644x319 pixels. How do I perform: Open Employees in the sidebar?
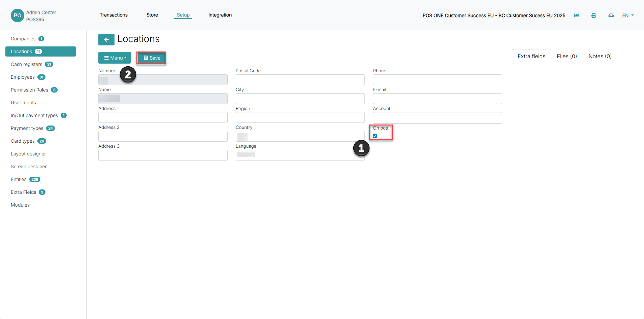point(28,77)
